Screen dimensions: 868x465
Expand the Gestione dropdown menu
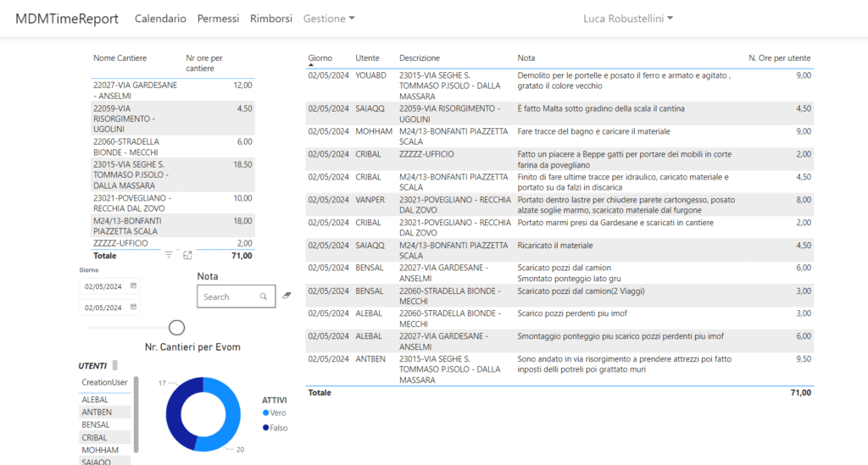[329, 19]
